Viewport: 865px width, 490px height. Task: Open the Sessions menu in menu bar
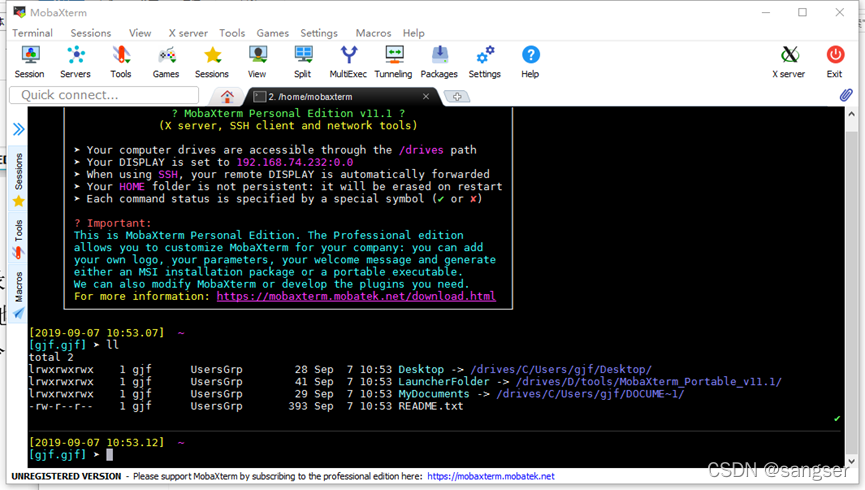(x=91, y=33)
